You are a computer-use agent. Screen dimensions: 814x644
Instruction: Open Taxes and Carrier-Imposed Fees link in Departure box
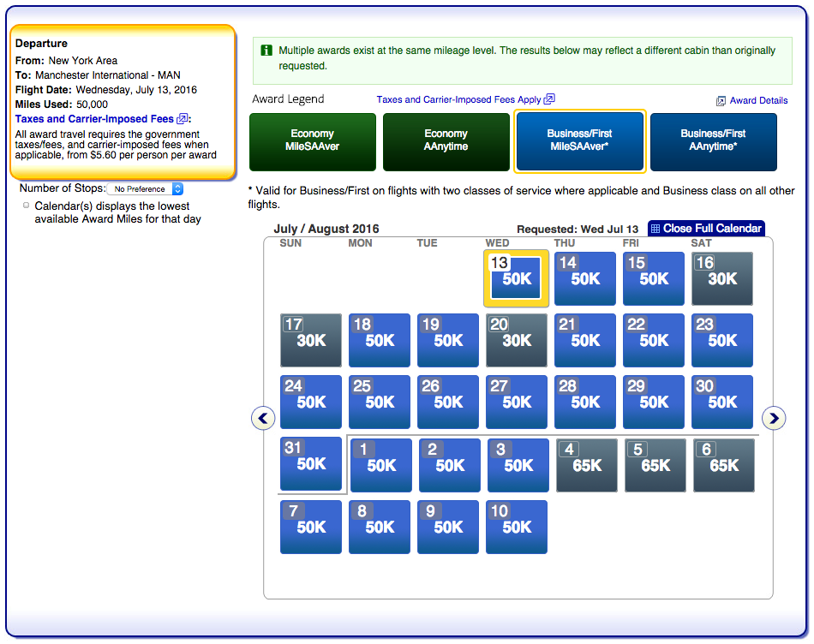[94, 119]
